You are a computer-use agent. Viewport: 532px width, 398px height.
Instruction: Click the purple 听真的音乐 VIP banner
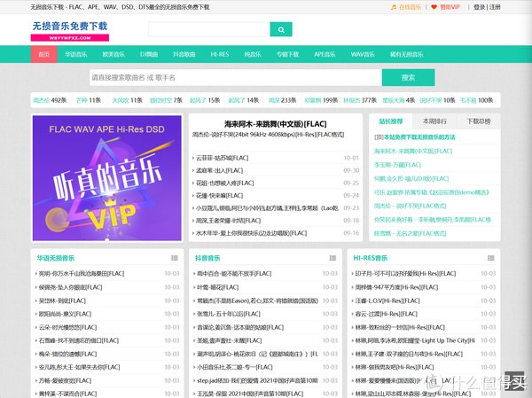pos(107,178)
